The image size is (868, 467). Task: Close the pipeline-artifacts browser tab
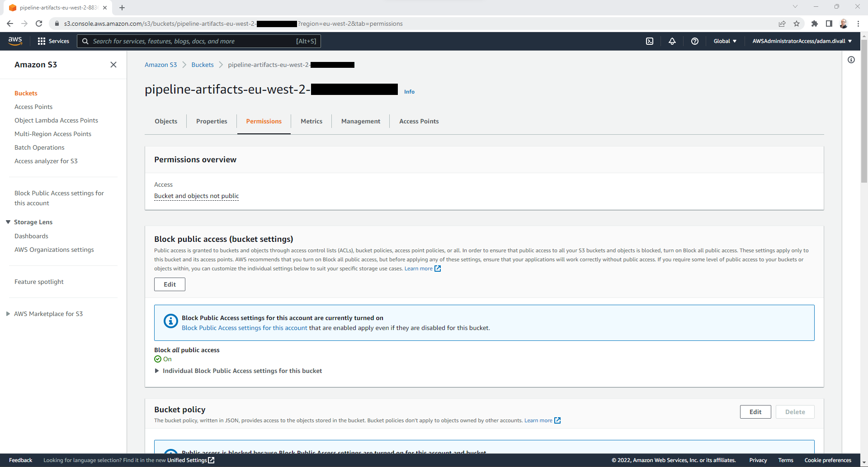tap(105, 8)
